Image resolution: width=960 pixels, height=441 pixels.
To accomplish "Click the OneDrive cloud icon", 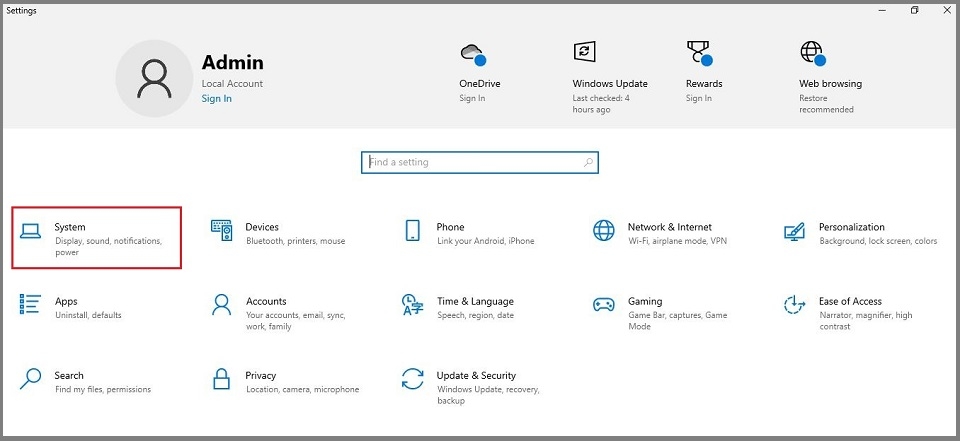I will point(473,54).
